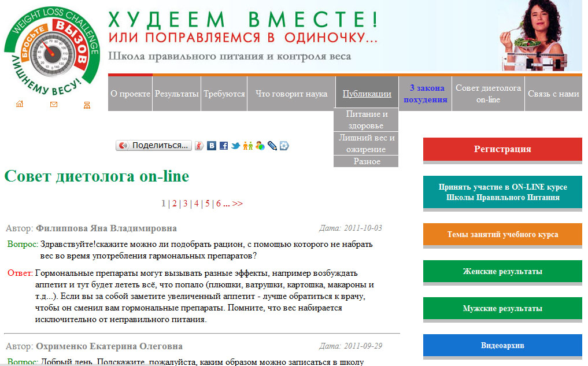Click the Поделиться share button

pos(154,146)
